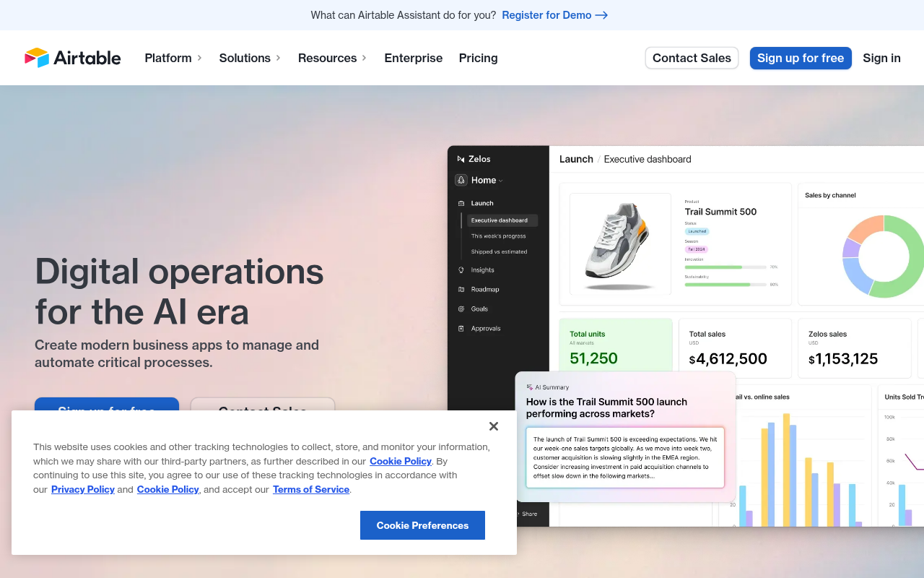
Task: Select the Insights lightbulb icon
Action: (x=461, y=269)
